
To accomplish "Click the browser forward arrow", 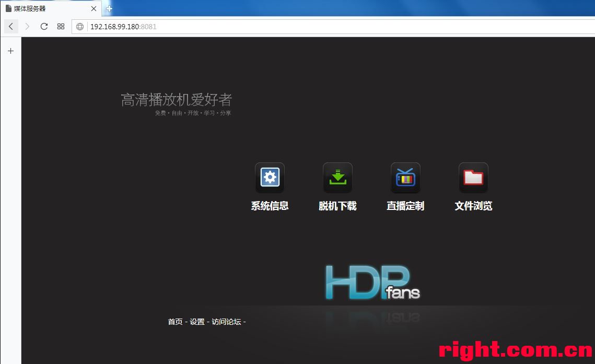I will [27, 26].
